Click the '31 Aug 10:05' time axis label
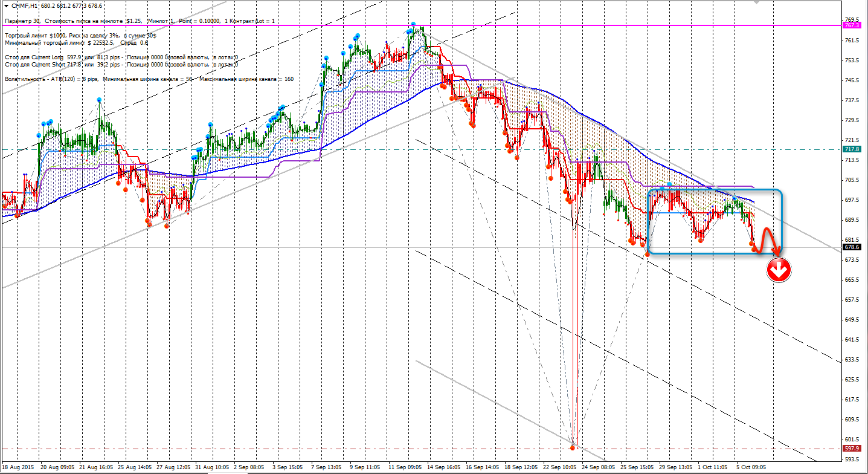 213,467
